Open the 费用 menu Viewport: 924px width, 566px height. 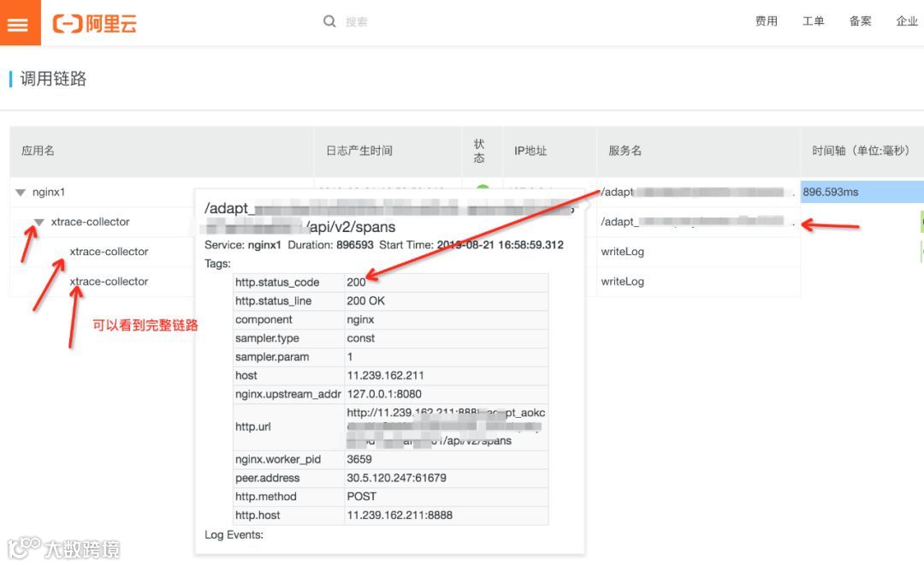767,21
